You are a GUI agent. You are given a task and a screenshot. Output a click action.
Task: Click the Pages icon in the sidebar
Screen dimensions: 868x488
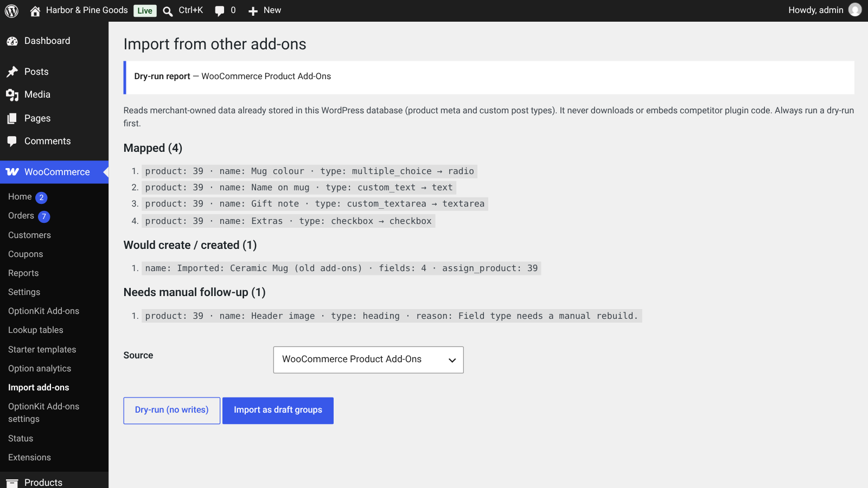[x=12, y=118]
